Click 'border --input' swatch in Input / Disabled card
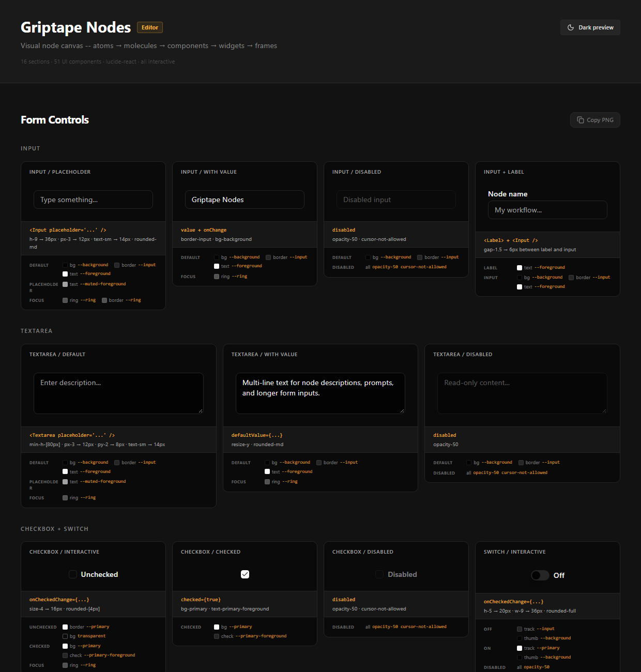This screenshot has height=672, width=641. click(x=420, y=257)
